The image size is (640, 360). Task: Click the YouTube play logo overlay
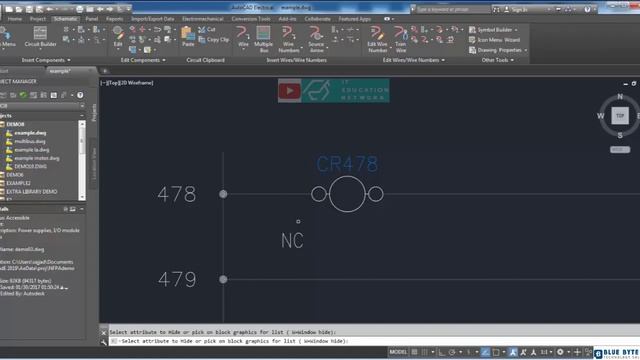290,91
